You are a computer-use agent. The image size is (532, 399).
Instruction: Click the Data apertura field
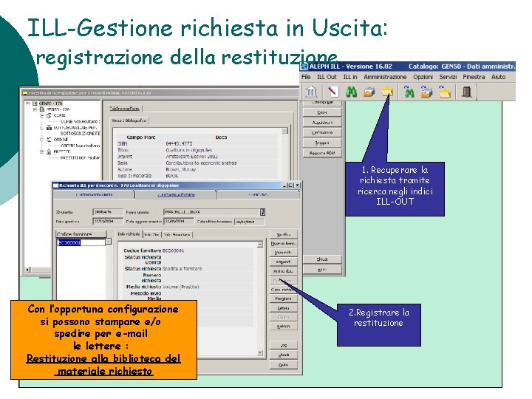[108, 221]
